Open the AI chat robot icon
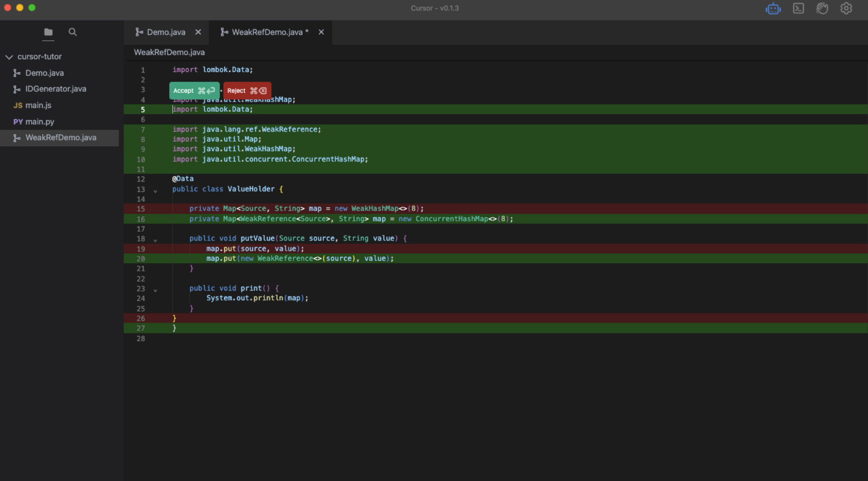Image resolution: width=868 pixels, height=481 pixels. click(x=773, y=8)
